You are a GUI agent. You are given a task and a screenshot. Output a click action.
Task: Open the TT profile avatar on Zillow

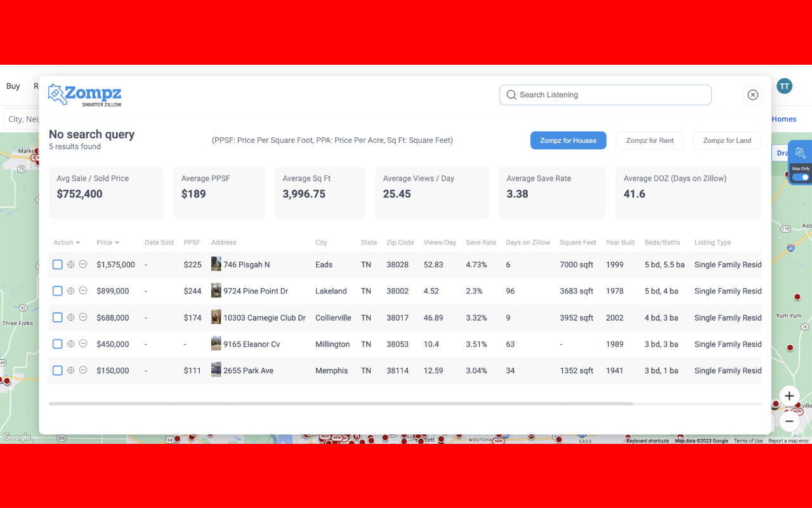(785, 86)
